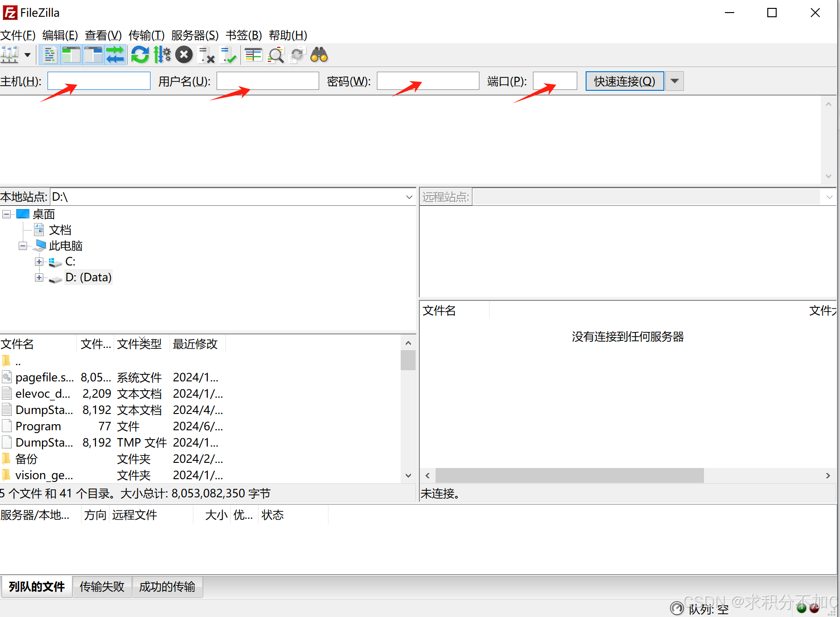This screenshot has height=617, width=840.
Task: Cancel the current operation
Action: (x=184, y=55)
